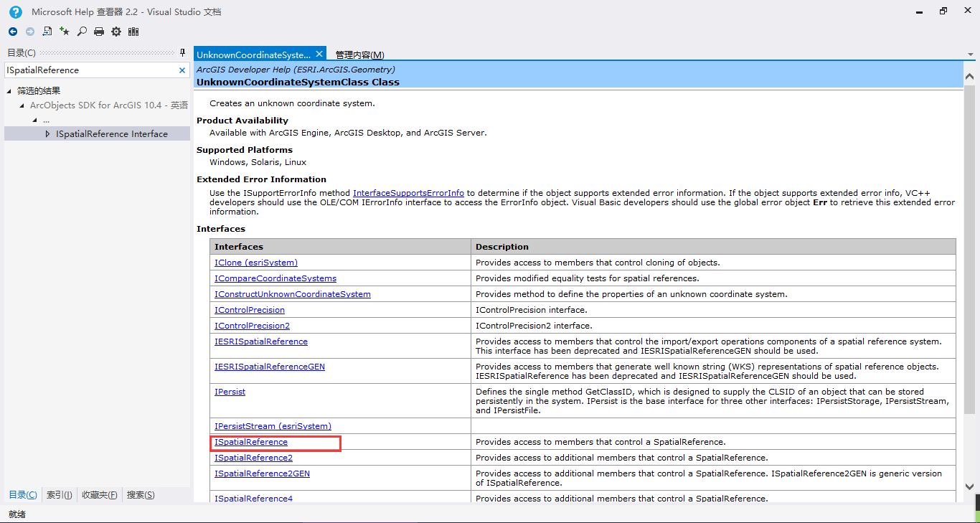Open the ISpatialReference4 link

point(253,499)
